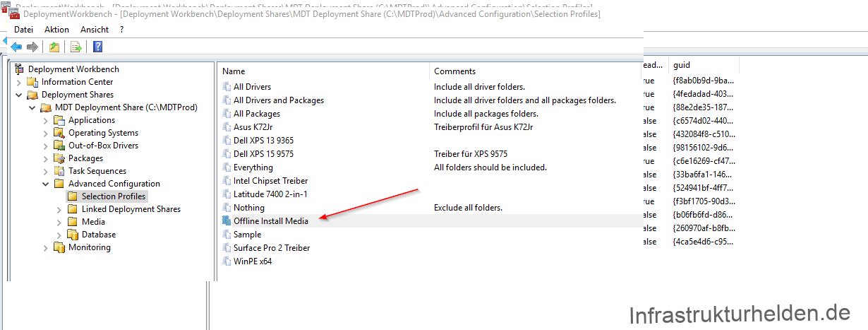Expand the Applications node
This screenshot has height=330, width=868.
click(x=46, y=120)
